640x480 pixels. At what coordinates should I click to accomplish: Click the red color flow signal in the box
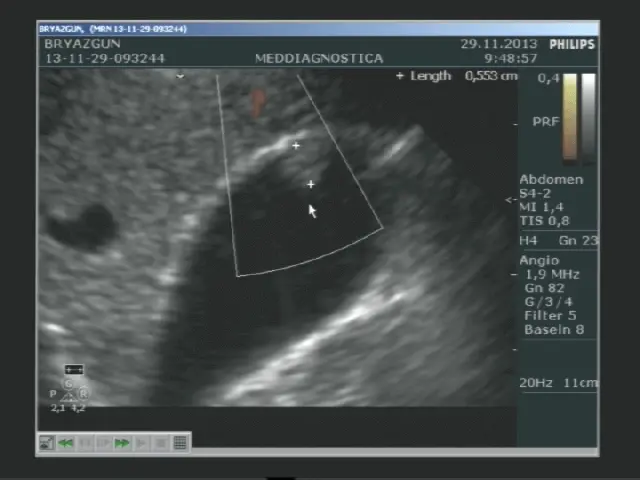[258, 101]
